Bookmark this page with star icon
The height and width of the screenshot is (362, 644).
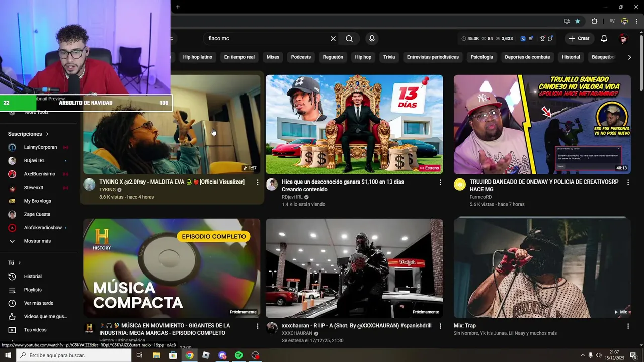[578, 21]
